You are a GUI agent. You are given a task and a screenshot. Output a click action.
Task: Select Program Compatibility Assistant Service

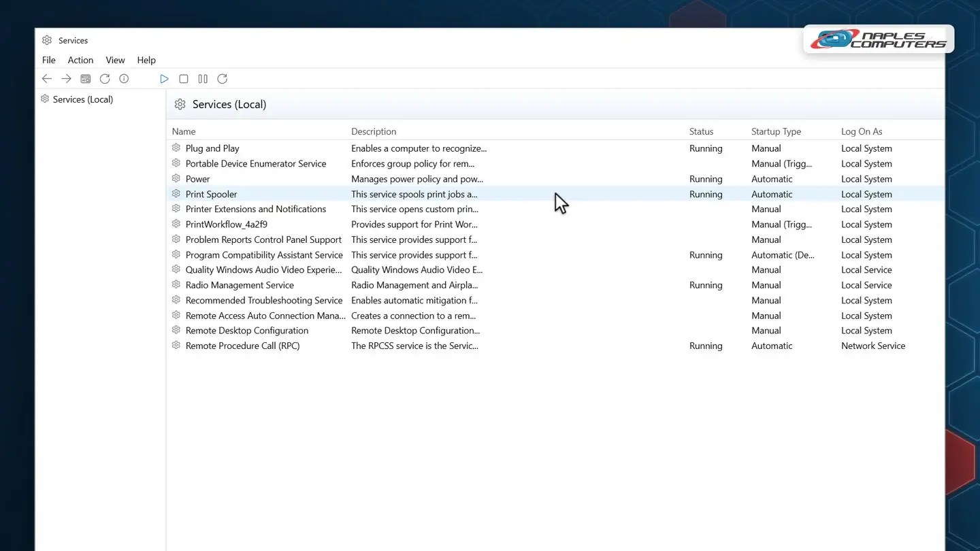[264, 255]
